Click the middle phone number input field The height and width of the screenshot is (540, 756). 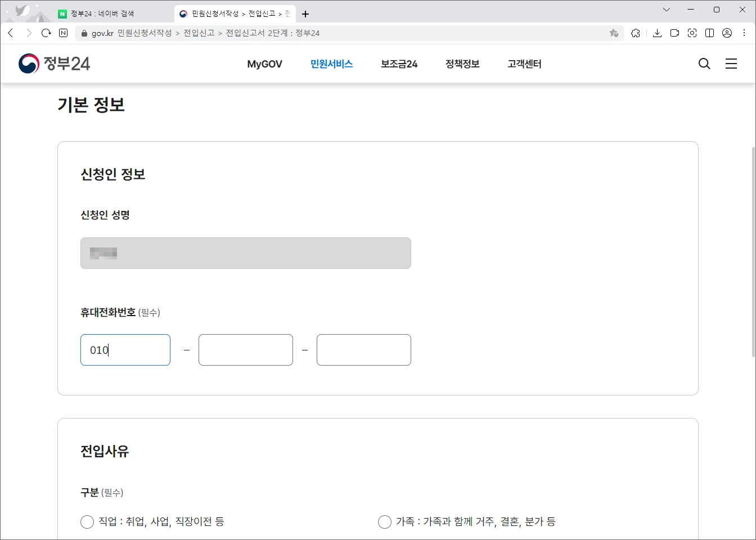click(246, 349)
